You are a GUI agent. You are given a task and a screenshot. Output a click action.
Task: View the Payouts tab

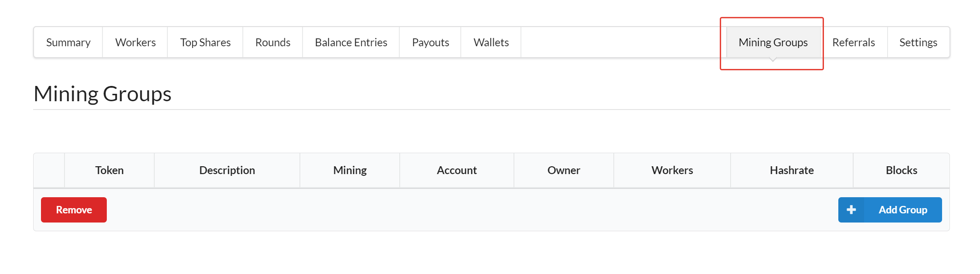point(430,42)
